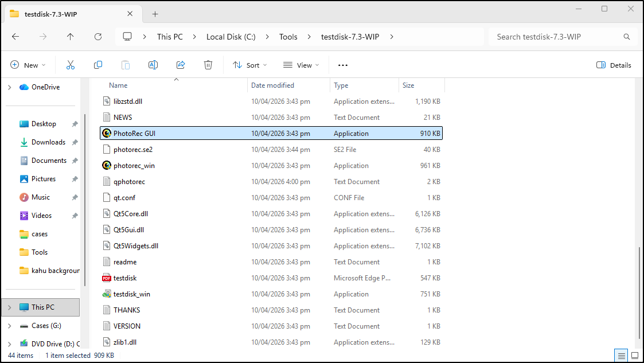This screenshot has height=363, width=644.
Task: Select the NEWS text document
Action: pos(271,117)
